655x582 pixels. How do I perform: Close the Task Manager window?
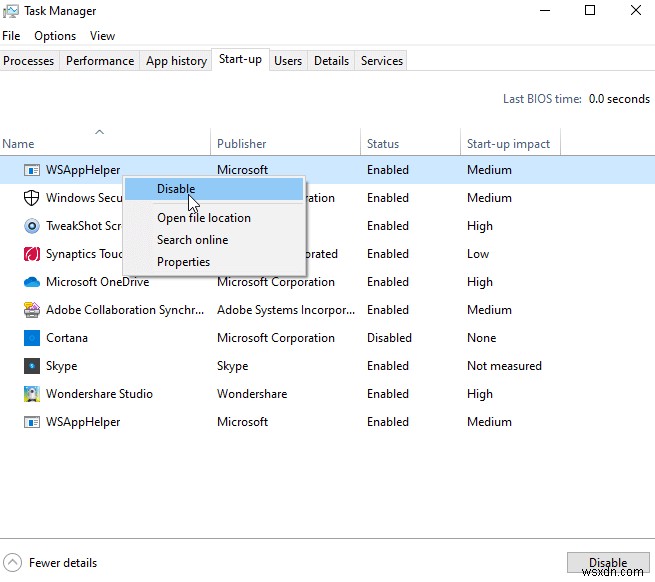click(x=636, y=10)
